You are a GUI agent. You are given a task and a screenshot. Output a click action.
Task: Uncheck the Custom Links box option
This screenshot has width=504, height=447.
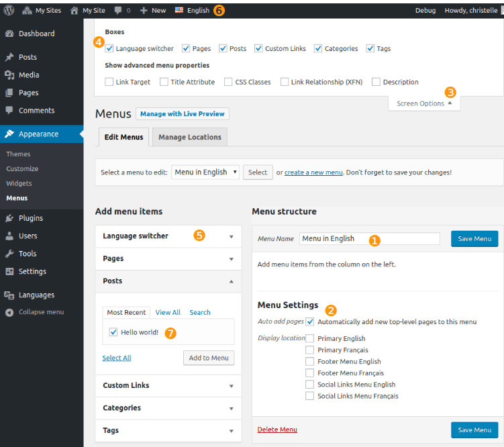(x=258, y=48)
